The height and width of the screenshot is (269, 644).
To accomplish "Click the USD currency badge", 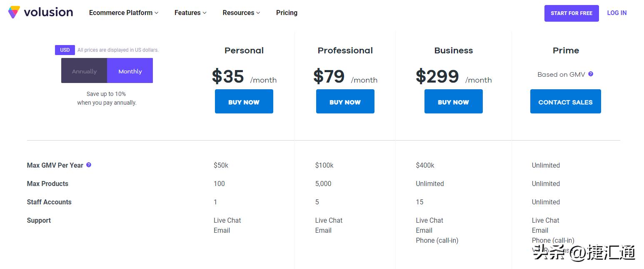I will pyautogui.click(x=65, y=50).
